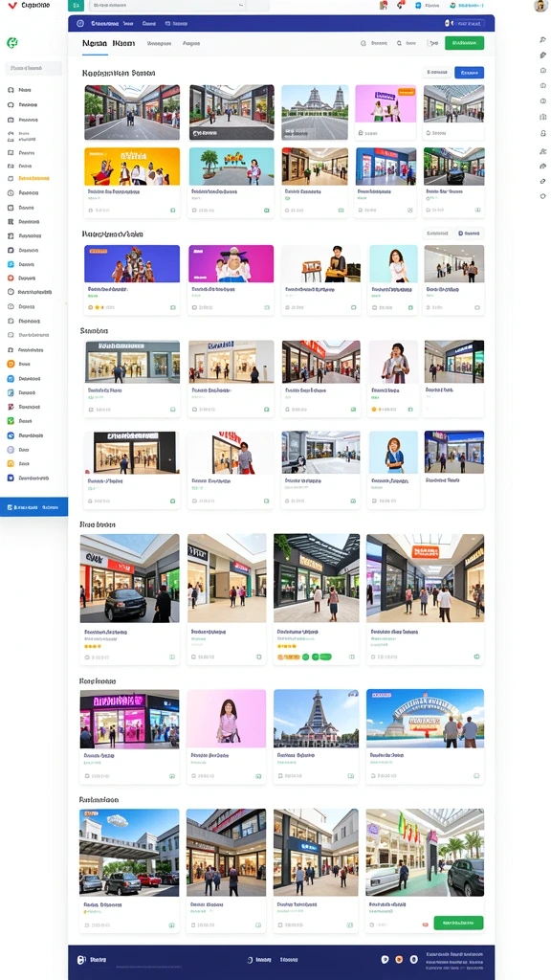
Task: Open the thumbnail of an arch gate with two men
Action: 425,718
